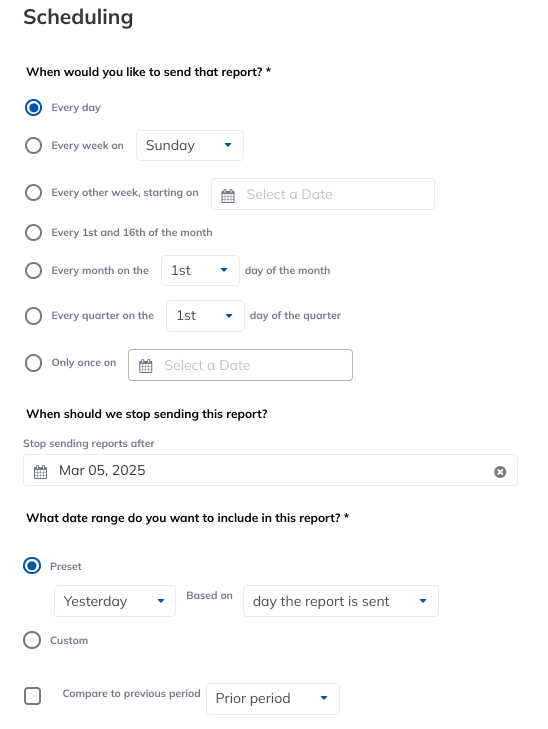The height and width of the screenshot is (729, 548).
Task: Select Every other week radio button
Action: 33,192
